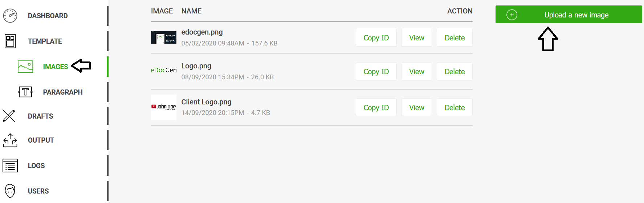
Task: Click the Client Logo.png John Doe thumbnail
Action: point(164,107)
